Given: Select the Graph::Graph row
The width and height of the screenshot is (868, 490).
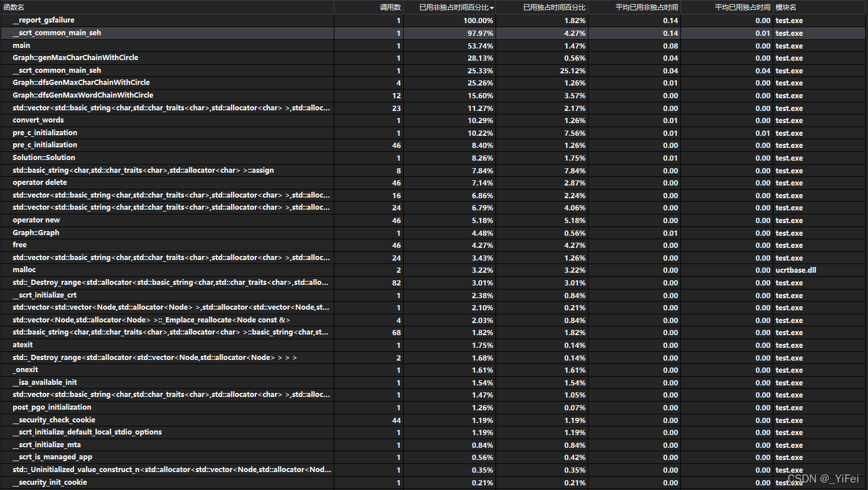Looking at the screenshot, I should coord(434,233).
